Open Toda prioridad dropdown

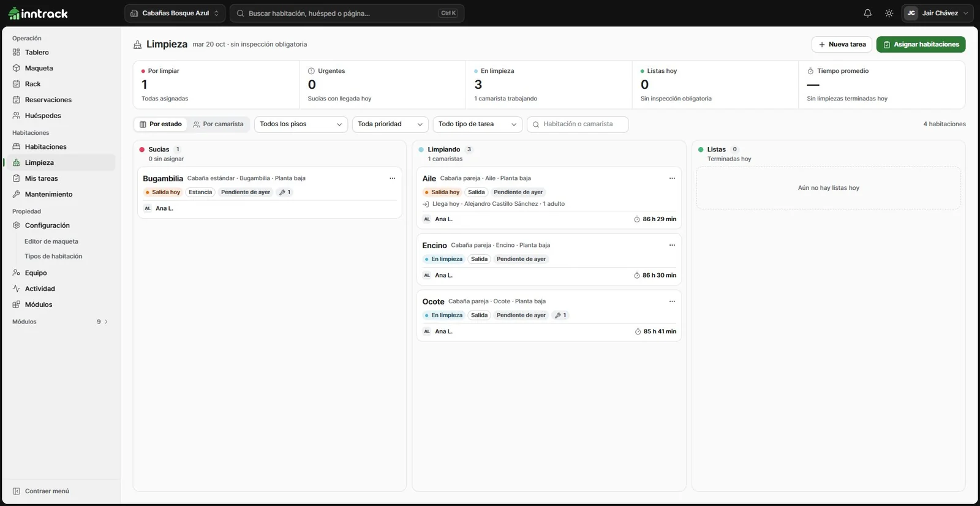pos(390,124)
